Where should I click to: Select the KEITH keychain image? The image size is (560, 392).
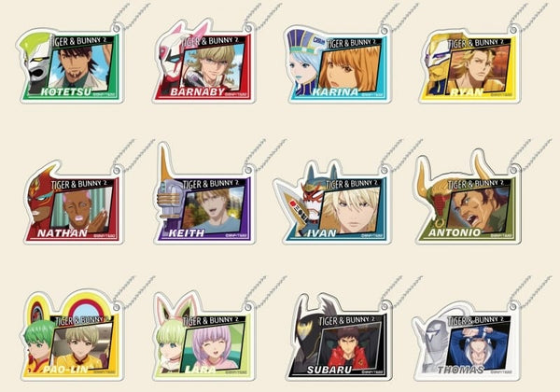tap(204, 193)
